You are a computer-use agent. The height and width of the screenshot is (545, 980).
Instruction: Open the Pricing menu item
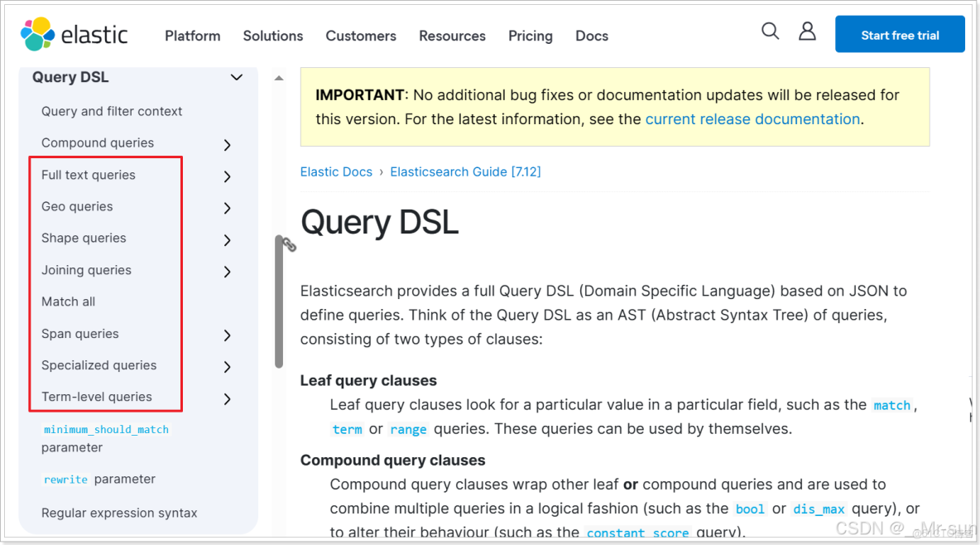531,36
